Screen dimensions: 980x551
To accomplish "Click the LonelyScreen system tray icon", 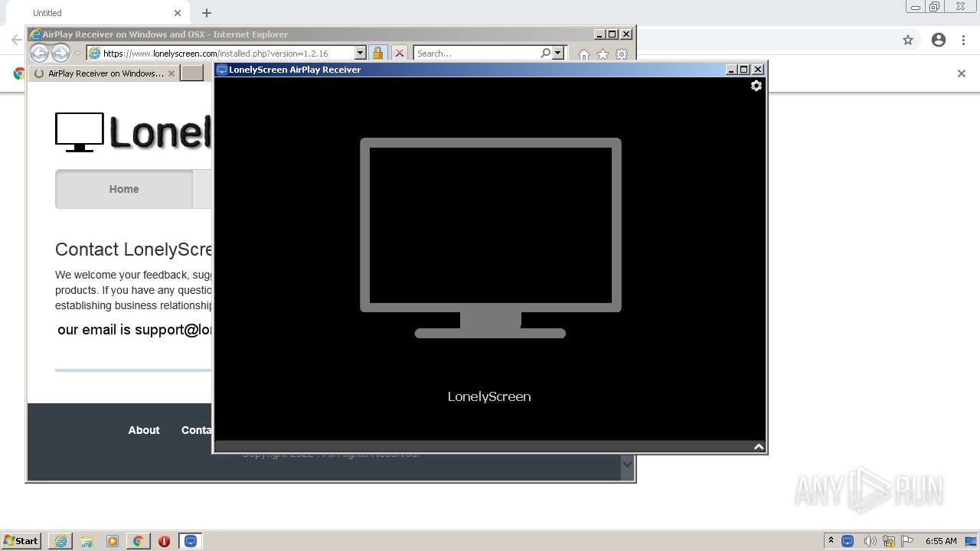I will pos(848,541).
